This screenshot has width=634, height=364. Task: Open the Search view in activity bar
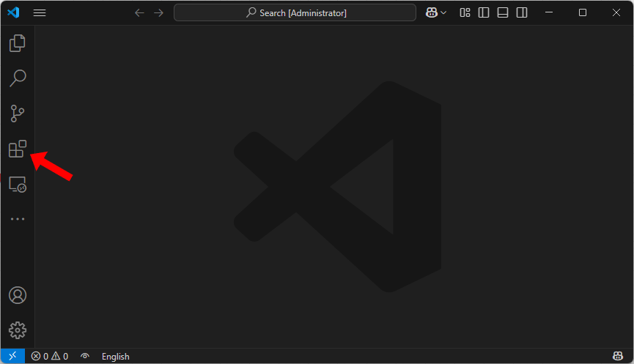18,78
